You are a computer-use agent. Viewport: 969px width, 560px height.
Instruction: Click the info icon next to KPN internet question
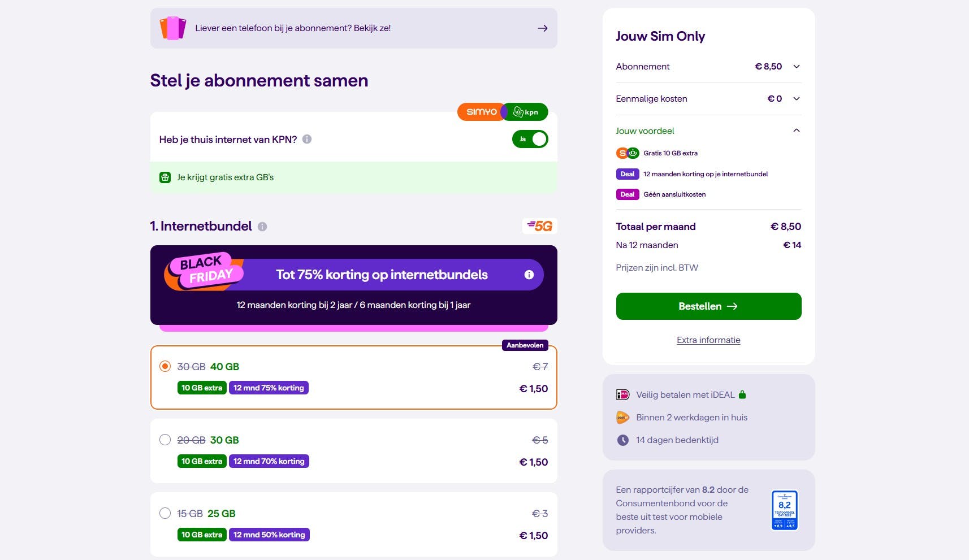307,139
